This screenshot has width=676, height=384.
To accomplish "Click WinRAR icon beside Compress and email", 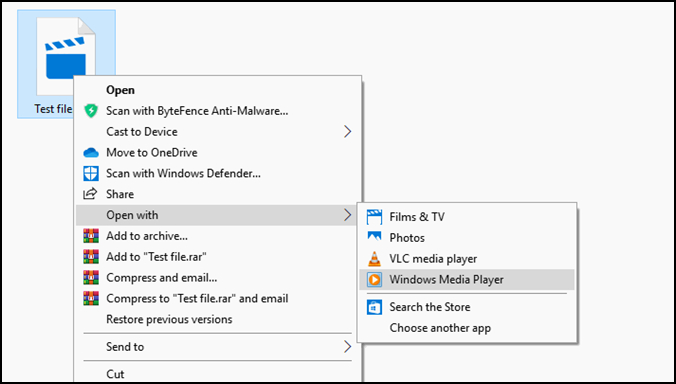I will pyautogui.click(x=91, y=278).
